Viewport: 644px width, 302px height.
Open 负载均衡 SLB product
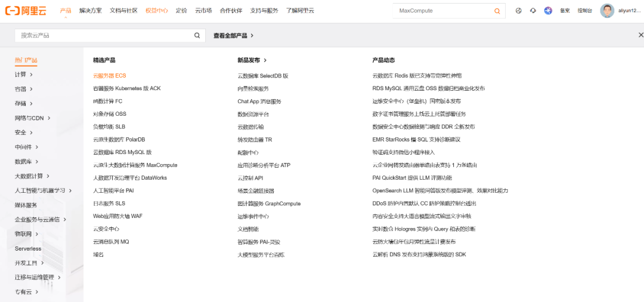click(x=109, y=127)
